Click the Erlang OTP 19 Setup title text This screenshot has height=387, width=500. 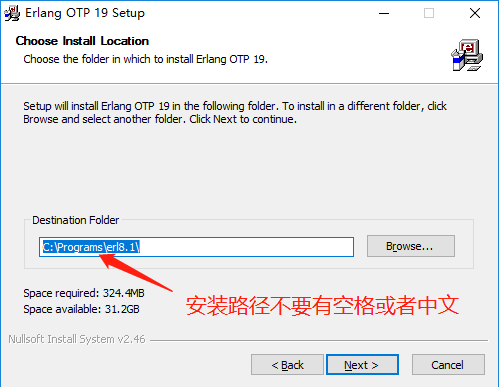pyautogui.click(x=85, y=13)
